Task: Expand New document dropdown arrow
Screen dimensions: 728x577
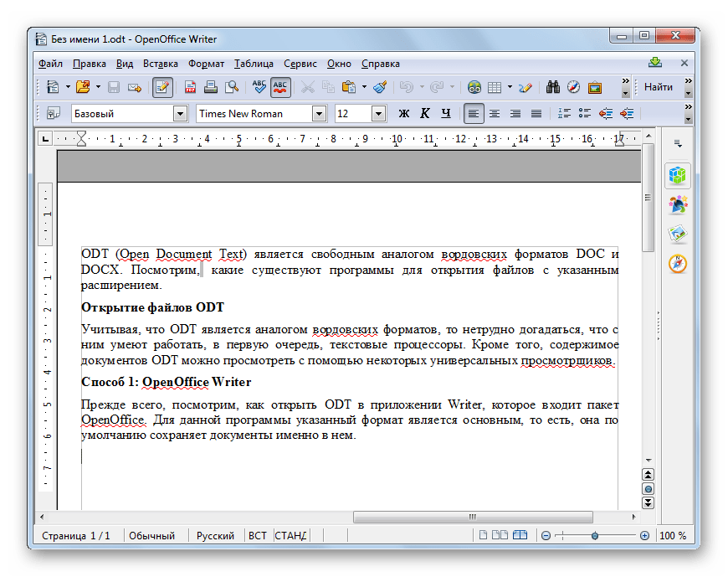Action: pyautogui.click(x=68, y=87)
